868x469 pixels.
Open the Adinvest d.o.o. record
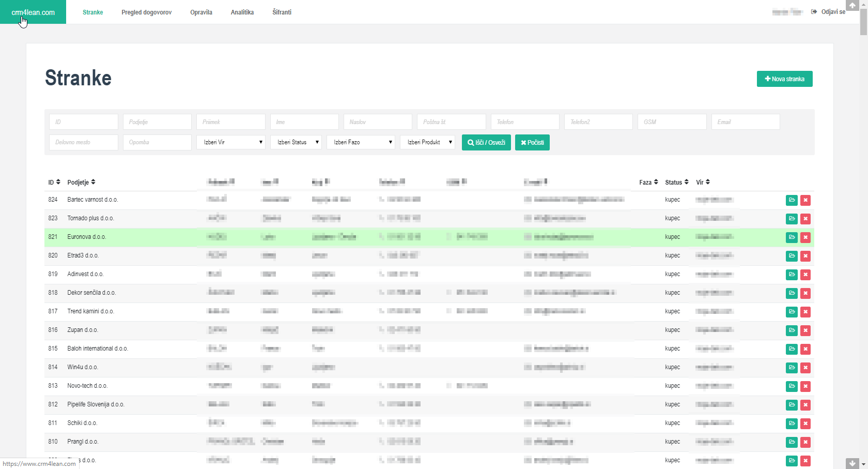coord(792,275)
